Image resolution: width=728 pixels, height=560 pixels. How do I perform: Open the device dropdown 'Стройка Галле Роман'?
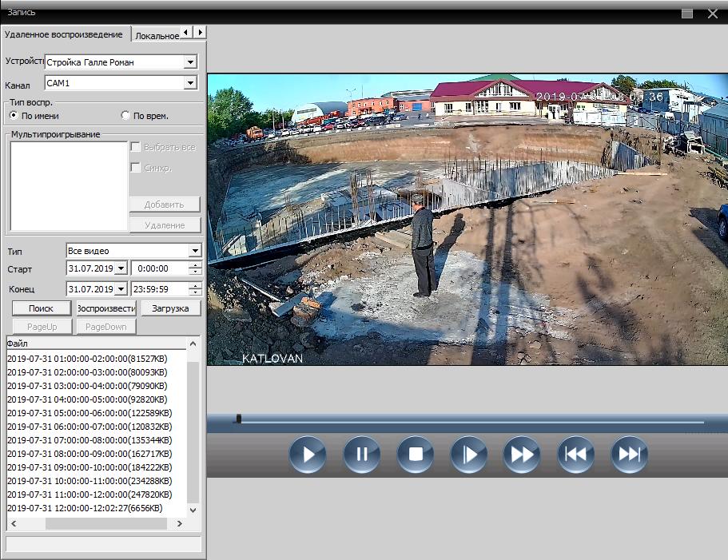[x=190, y=62]
